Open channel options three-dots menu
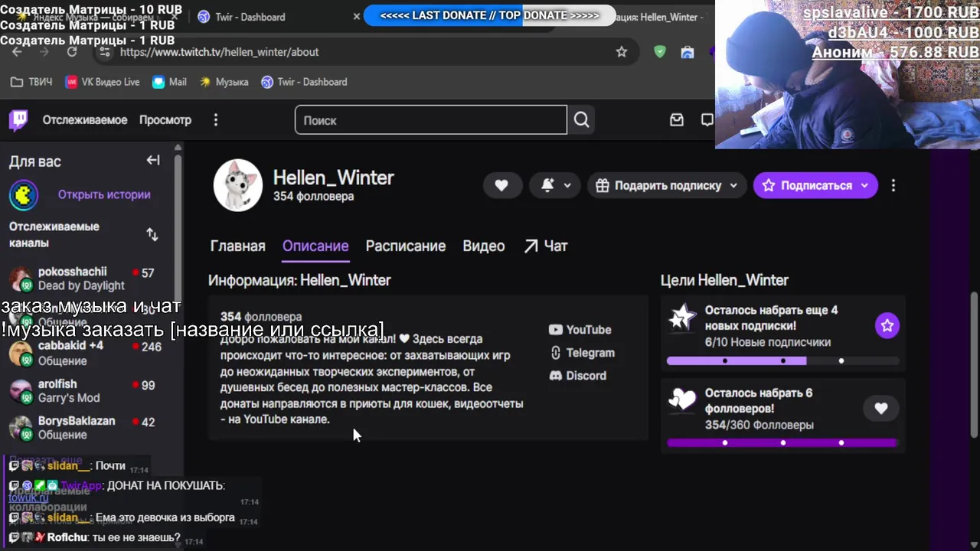Image resolution: width=980 pixels, height=551 pixels. pyautogui.click(x=893, y=185)
